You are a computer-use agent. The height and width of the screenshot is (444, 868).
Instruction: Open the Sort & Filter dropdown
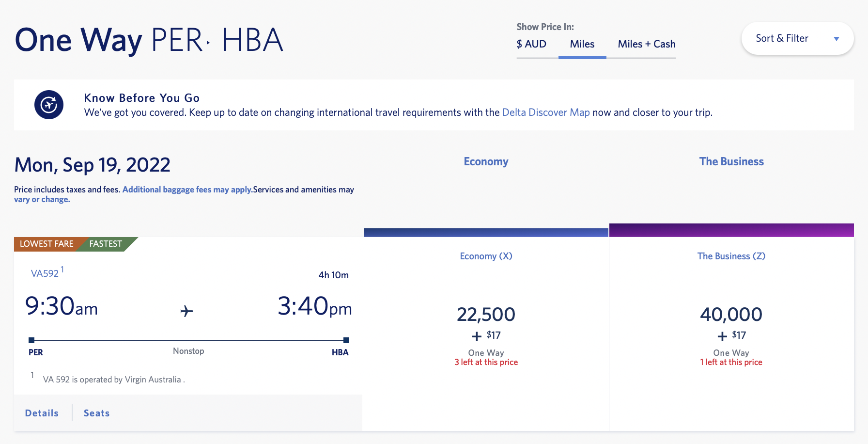coord(797,38)
